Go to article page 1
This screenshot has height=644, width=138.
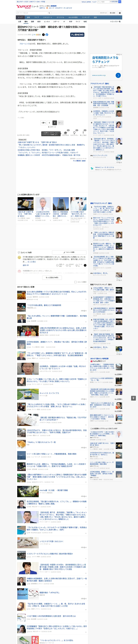point(49,123)
